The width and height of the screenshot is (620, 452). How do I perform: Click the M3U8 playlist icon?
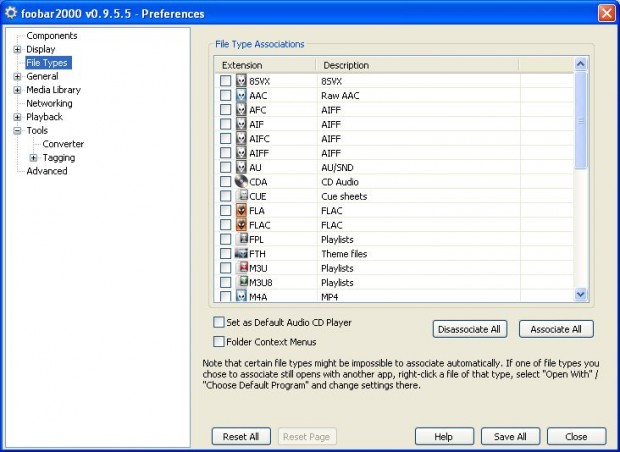[241, 282]
